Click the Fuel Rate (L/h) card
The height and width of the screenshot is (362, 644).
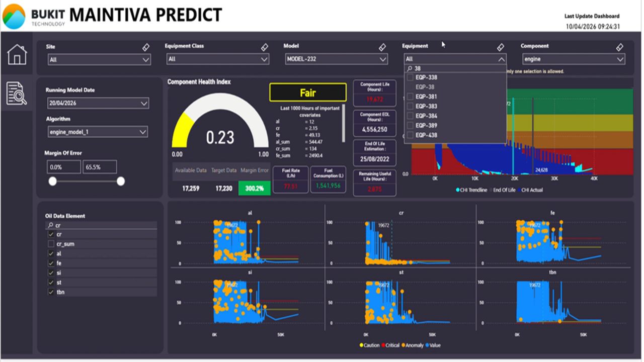click(x=290, y=179)
